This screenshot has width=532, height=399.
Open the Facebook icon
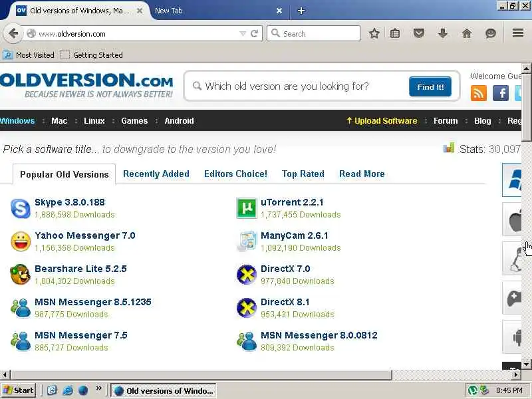(x=501, y=93)
